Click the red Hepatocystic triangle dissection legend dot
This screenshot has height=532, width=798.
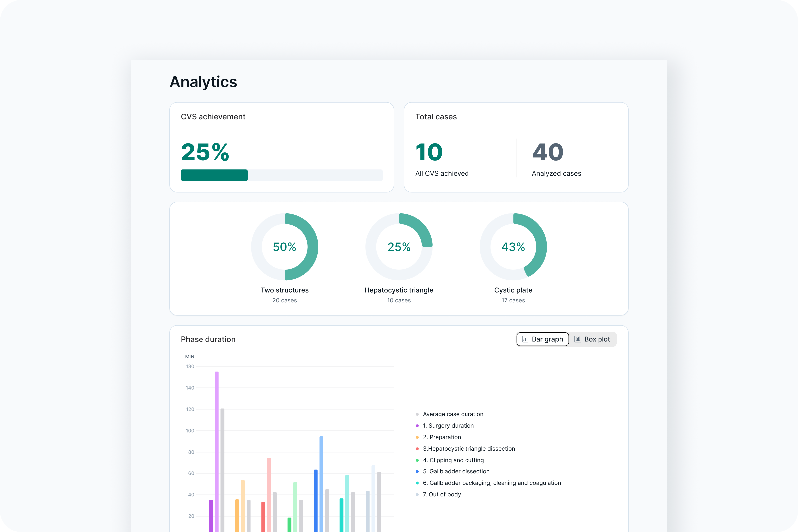[x=417, y=448]
